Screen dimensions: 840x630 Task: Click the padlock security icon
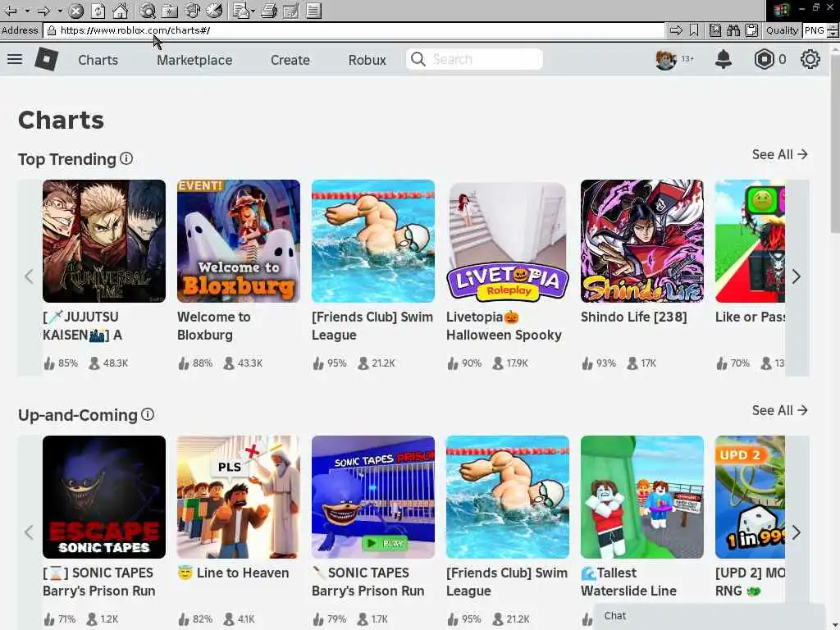52,30
